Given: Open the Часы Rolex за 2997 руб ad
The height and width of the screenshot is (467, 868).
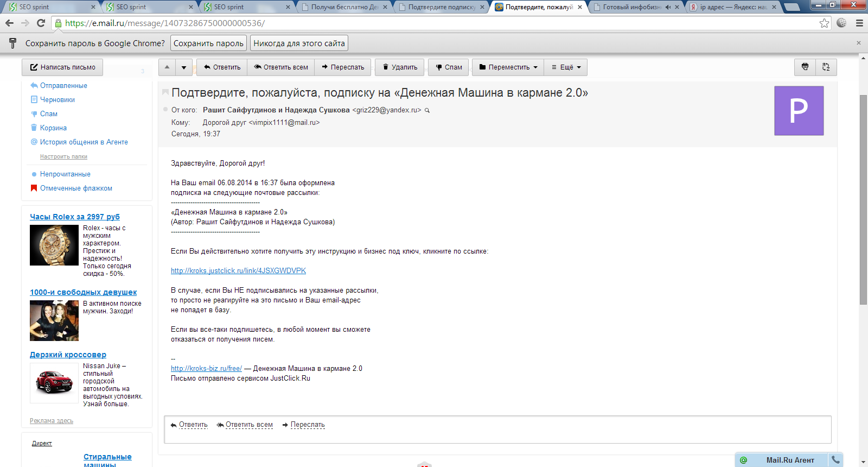Looking at the screenshot, I should coord(75,217).
